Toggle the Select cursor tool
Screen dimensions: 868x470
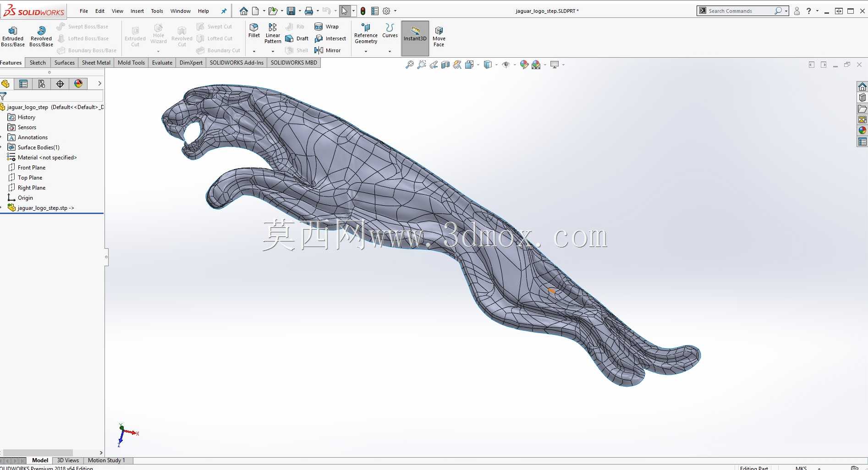(x=345, y=11)
